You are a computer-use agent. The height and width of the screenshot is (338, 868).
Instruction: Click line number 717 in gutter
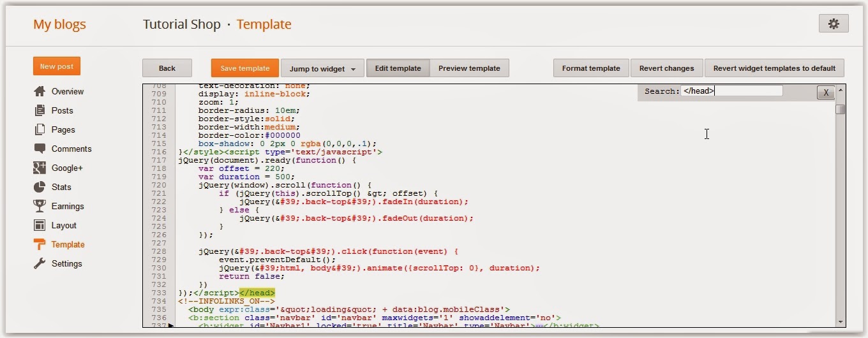click(x=159, y=160)
